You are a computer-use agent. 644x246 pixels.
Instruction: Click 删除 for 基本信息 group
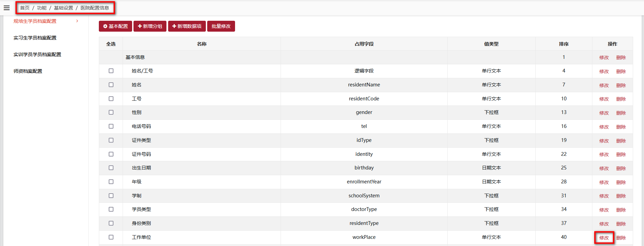tap(621, 58)
